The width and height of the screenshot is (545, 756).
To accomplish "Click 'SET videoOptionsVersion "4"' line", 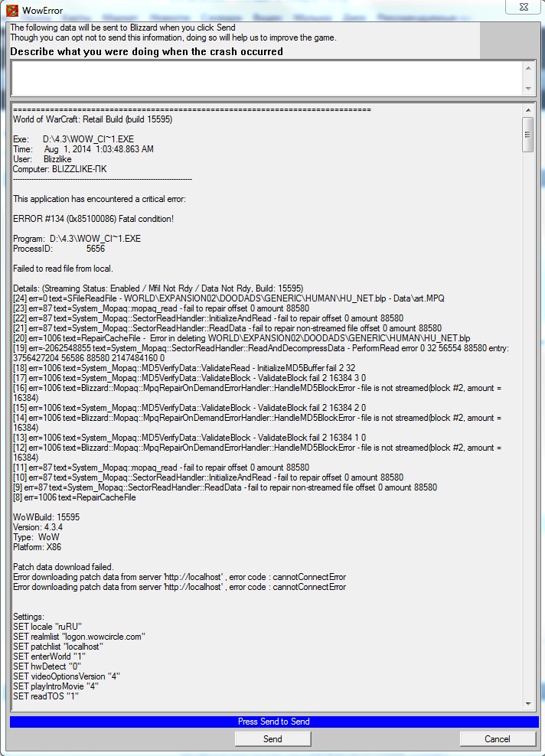I will (67, 676).
